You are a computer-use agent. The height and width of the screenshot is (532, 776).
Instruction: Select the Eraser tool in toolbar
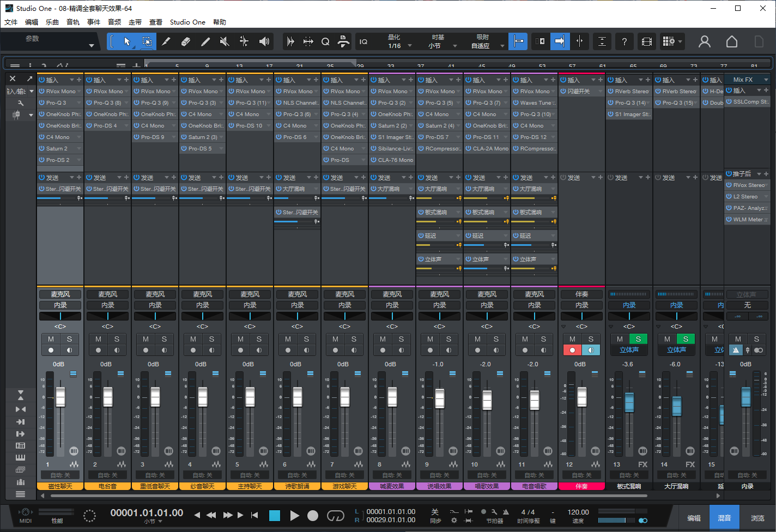[x=186, y=41]
